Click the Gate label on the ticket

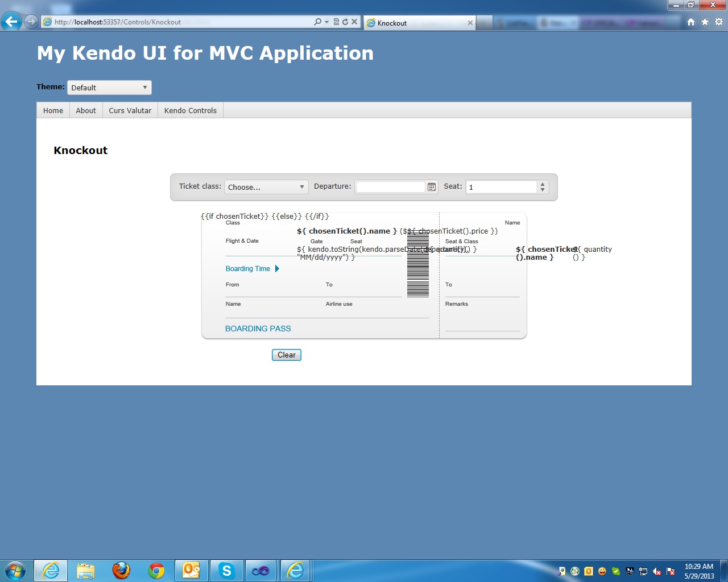pos(317,242)
